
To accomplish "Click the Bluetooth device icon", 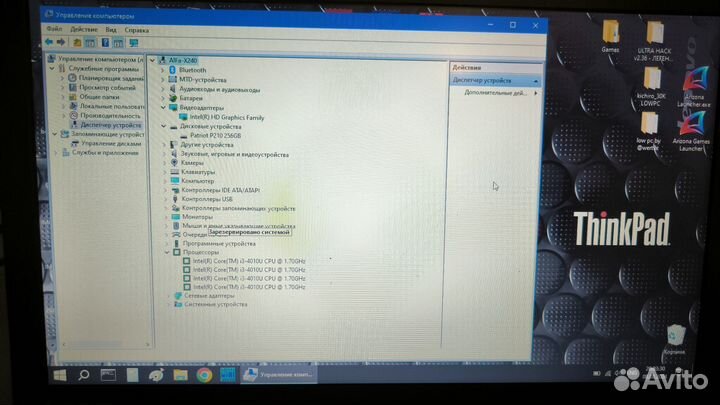I will pyautogui.click(x=173, y=70).
